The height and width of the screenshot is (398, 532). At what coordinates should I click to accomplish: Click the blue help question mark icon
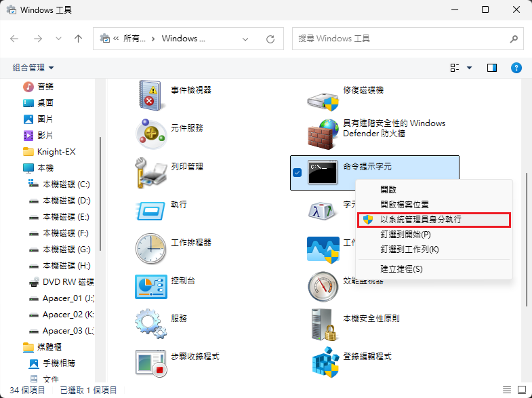[x=516, y=68]
